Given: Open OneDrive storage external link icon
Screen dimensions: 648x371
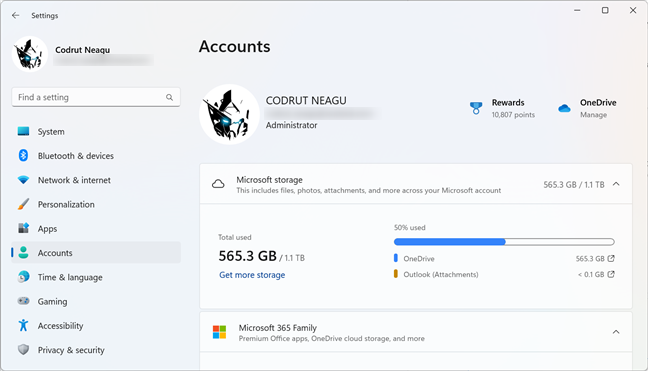Looking at the screenshot, I should point(611,259).
